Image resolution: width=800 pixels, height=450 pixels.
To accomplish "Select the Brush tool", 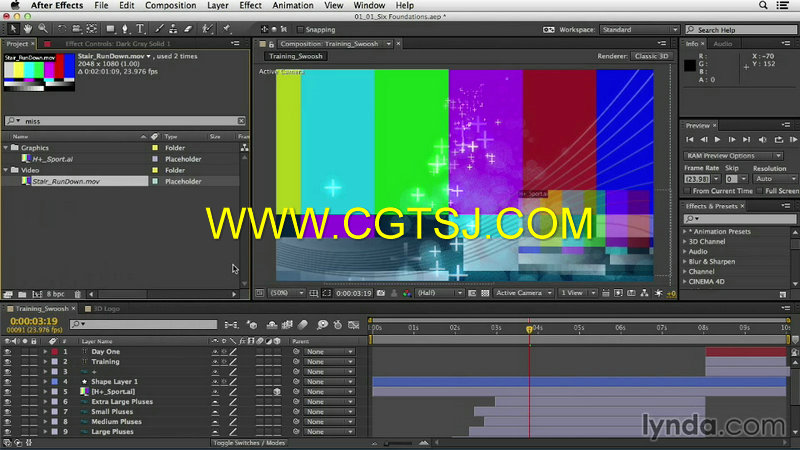I will (159, 29).
